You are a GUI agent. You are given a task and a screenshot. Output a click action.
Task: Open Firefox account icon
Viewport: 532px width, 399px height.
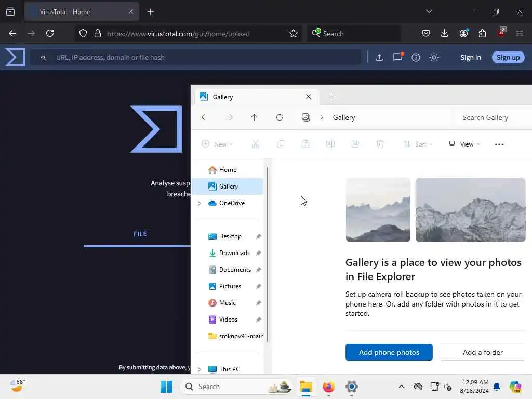coord(463,33)
